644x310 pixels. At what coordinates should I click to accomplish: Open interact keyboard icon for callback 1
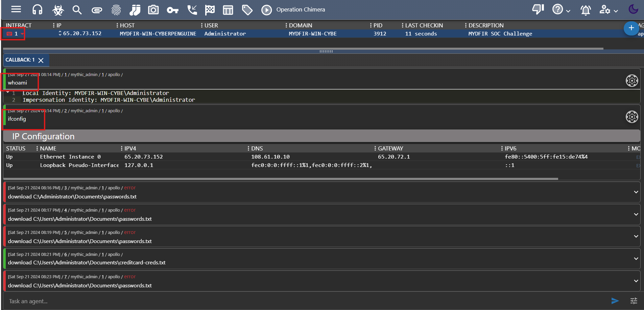point(9,34)
